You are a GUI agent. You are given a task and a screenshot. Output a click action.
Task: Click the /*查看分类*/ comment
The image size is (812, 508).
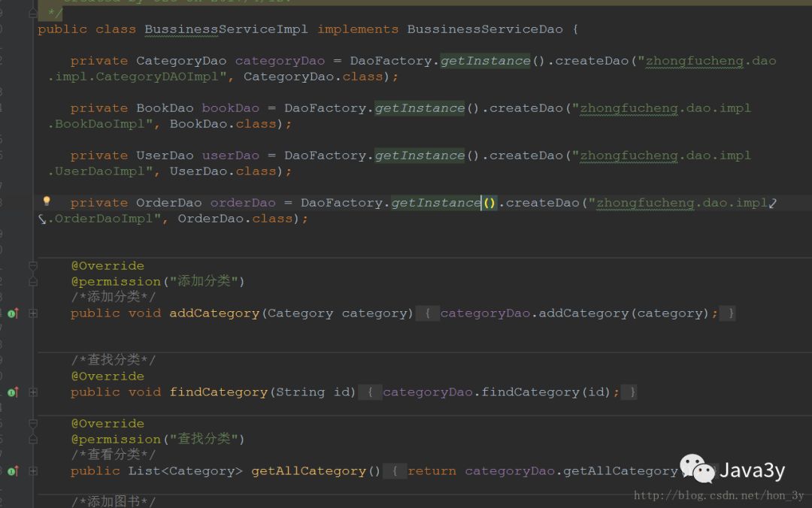114,455
